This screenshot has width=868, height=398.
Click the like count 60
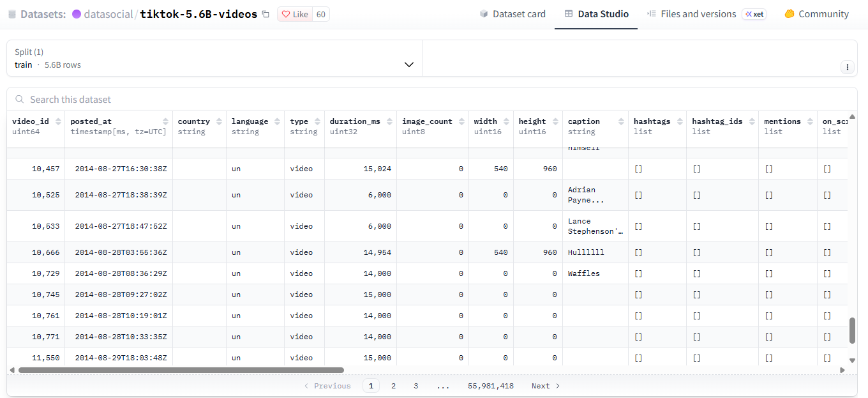[321, 14]
